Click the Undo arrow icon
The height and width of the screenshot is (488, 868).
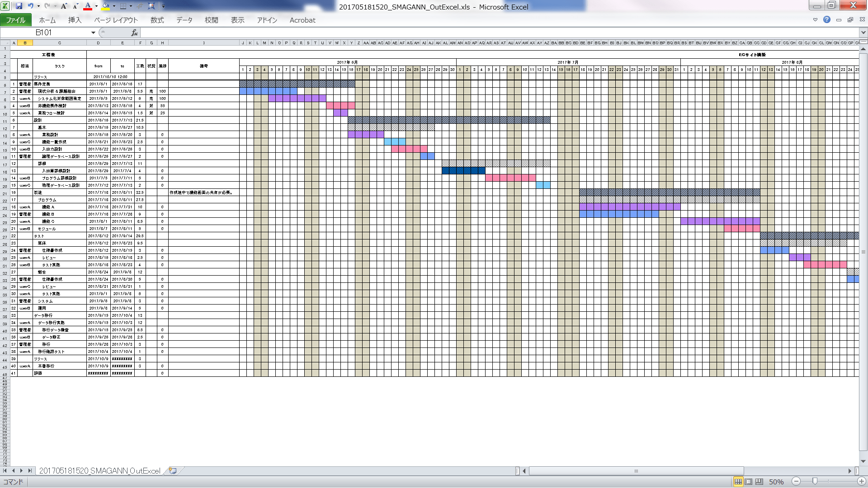[30, 6]
